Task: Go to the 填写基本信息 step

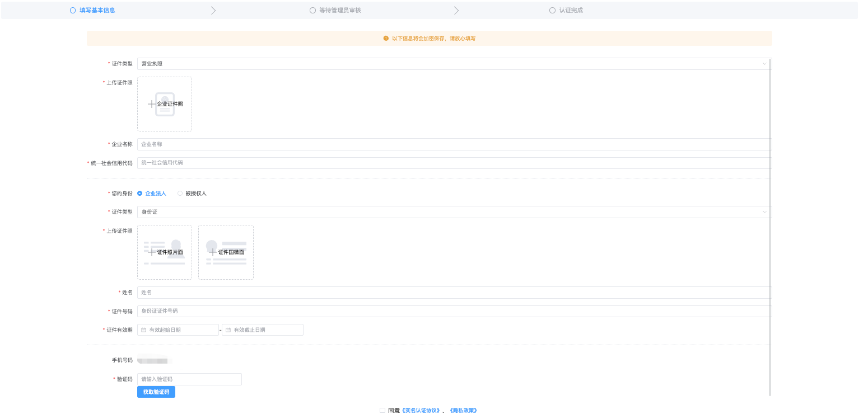Action: pyautogui.click(x=92, y=10)
